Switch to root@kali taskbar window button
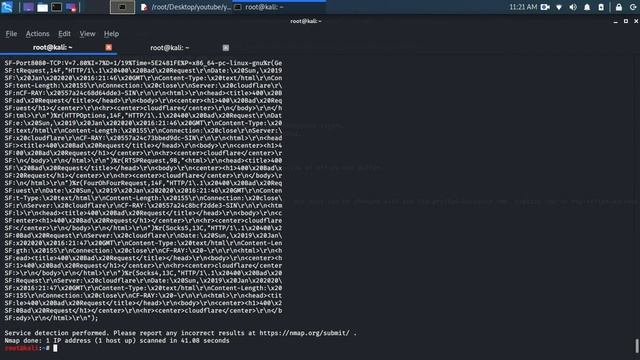The height and width of the screenshot is (360, 640). pyautogui.click(x=280, y=7)
